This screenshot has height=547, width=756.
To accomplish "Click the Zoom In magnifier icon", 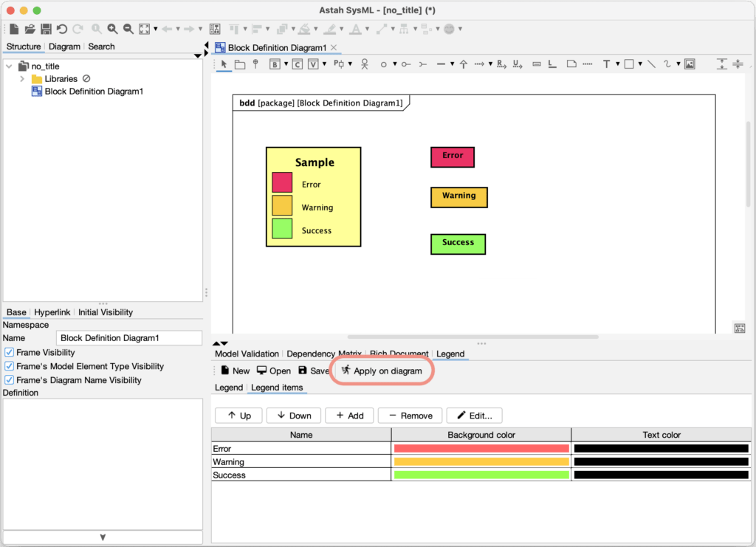I will 112,29.
